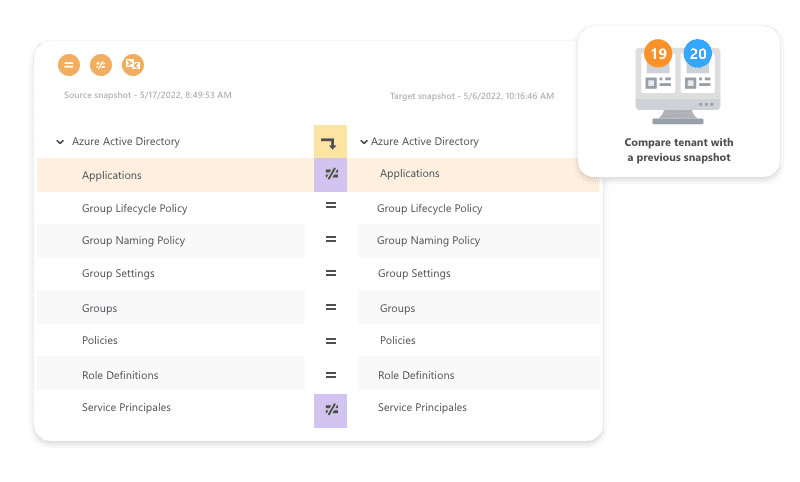Select Applications in the target snapshot
Viewport: 800px width, 482px height.
(x=410, y=173)
